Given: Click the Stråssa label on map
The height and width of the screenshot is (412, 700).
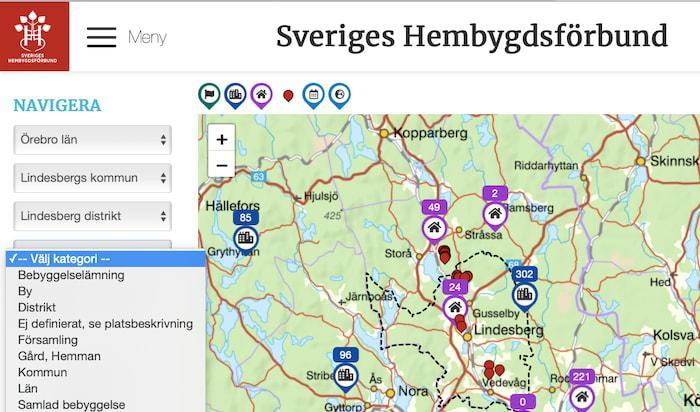Looking at the screenshot, I should (483, 235).
